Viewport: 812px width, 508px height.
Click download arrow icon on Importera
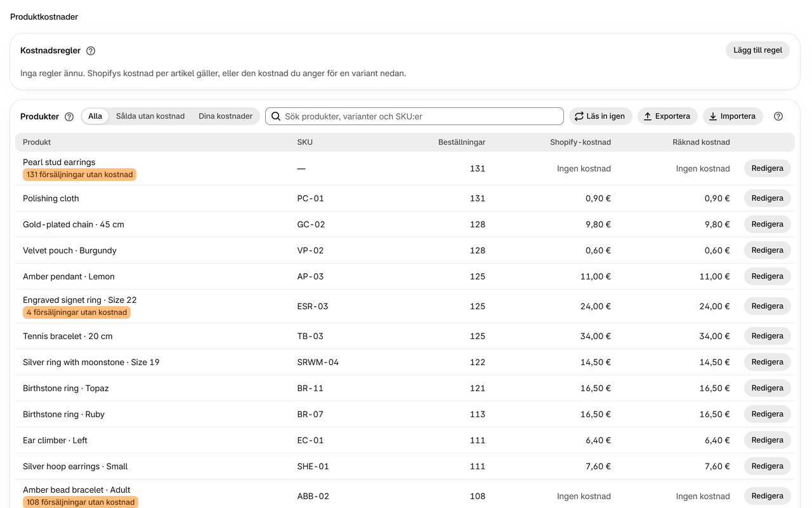(x=713, y=116)
